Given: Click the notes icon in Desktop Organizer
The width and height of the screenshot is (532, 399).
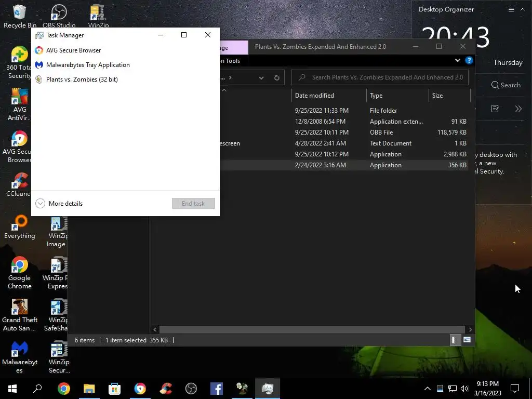Looking at the screenshot, I should [495, 109].
